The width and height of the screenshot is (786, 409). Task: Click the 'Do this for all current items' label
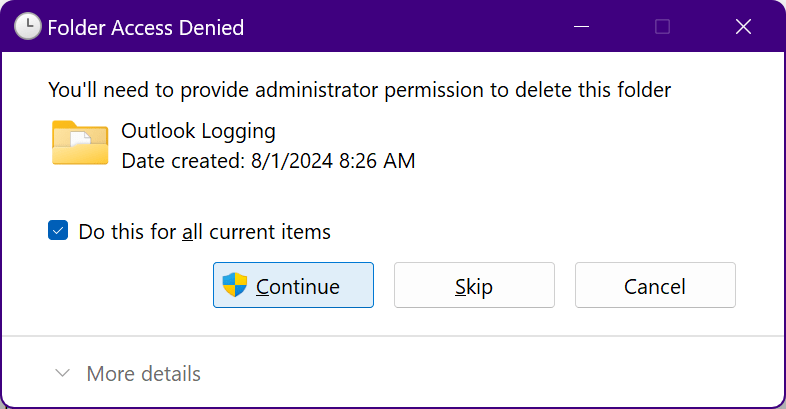[x=205, y=232]
